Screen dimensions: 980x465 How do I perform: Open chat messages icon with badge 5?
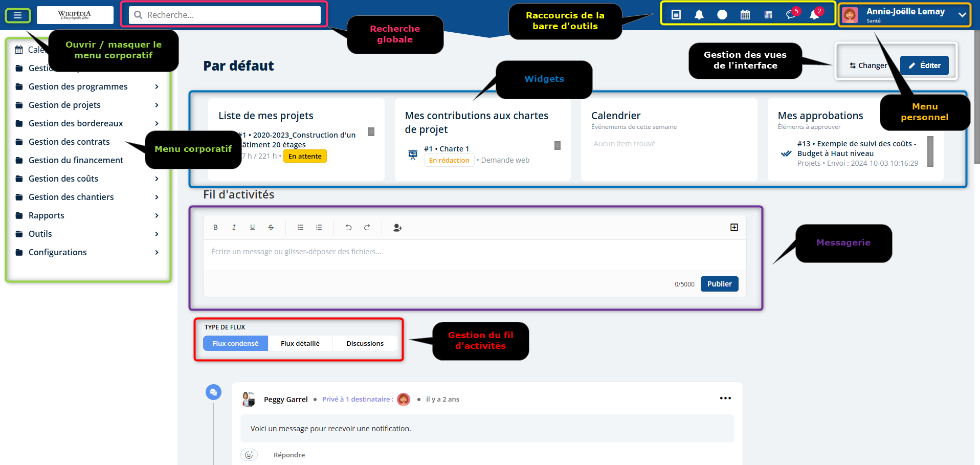tap(791, 14)
